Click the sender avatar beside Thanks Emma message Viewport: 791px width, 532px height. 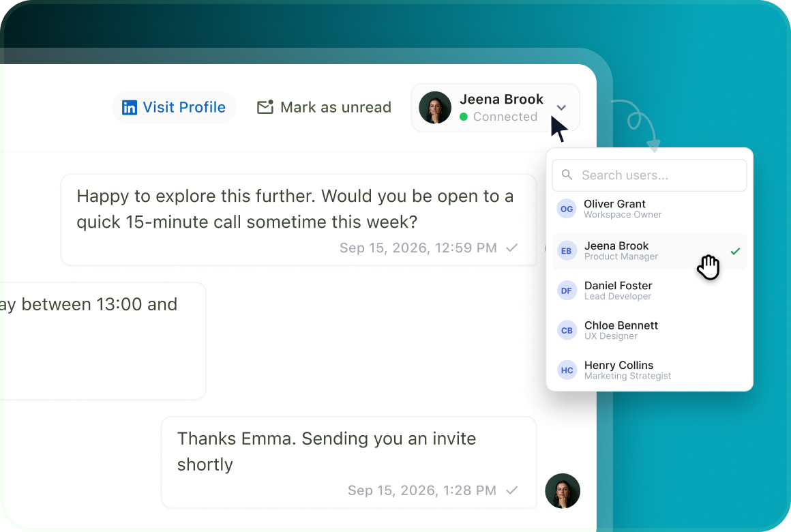(x=563, y=490)
